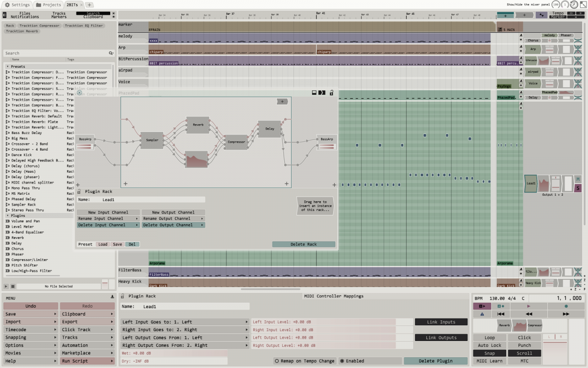588x368 pixels.
Task: Switch to the Projects tab
Action: (49, 4)
